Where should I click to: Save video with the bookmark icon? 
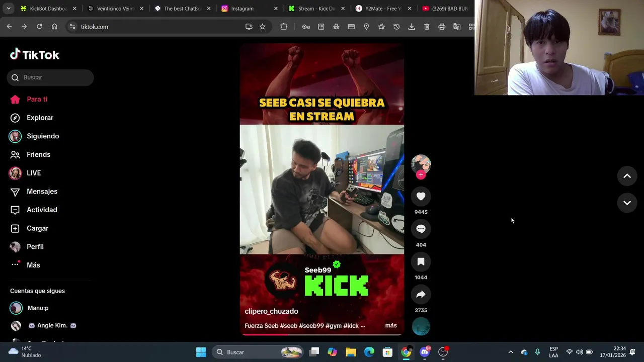point(421,262)
